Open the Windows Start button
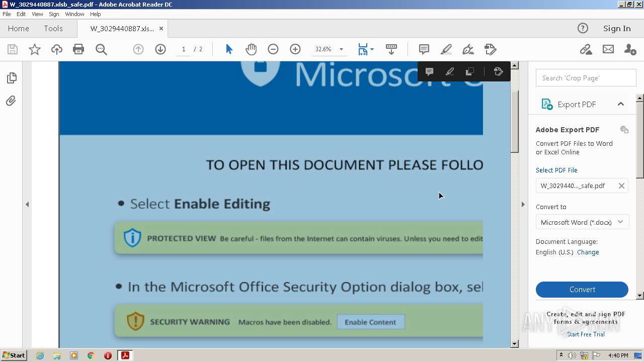The width and height of the screenshot is (644, 362). click(x=14, y=355)
